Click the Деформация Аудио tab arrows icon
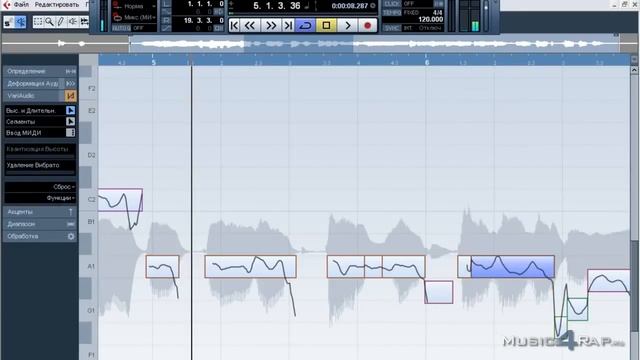Image resolution: width=640 pixels, height=360 pixels. click(x=71, y=83)
